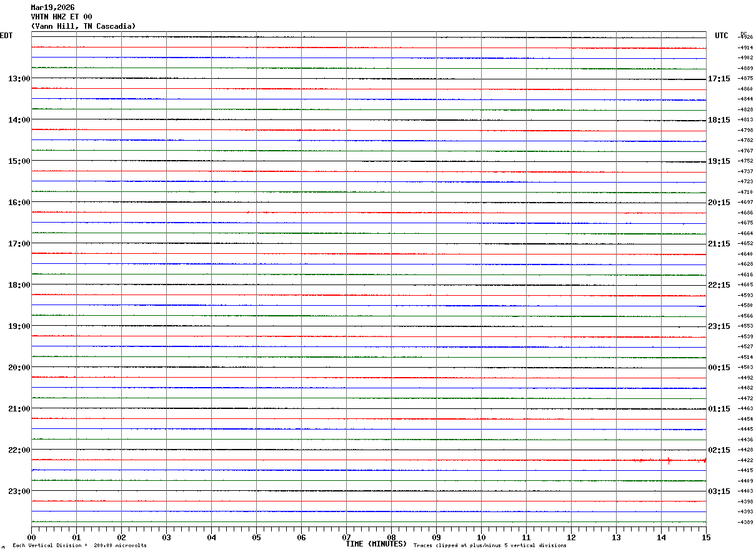This screenshot has height=554, width=756.
Task: Click the -4914 DC offset value
Action: 745,48
